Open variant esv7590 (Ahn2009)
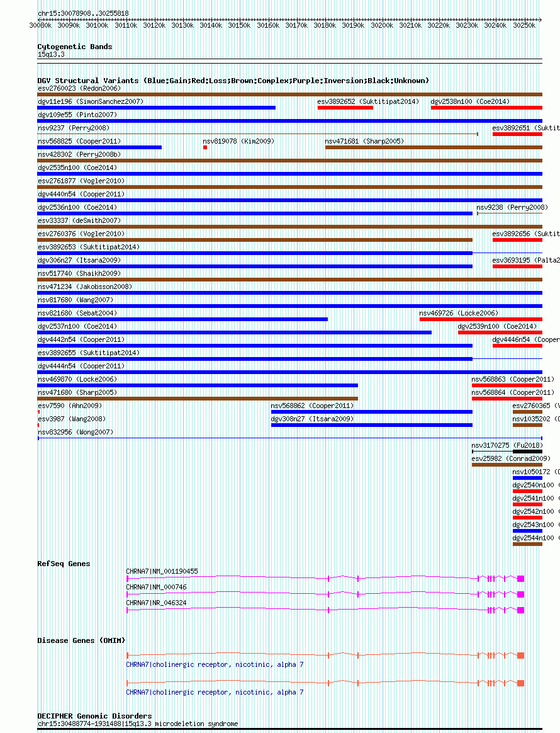Image resolution: width=560 pixels, height=733 pixels. (70, 406)
